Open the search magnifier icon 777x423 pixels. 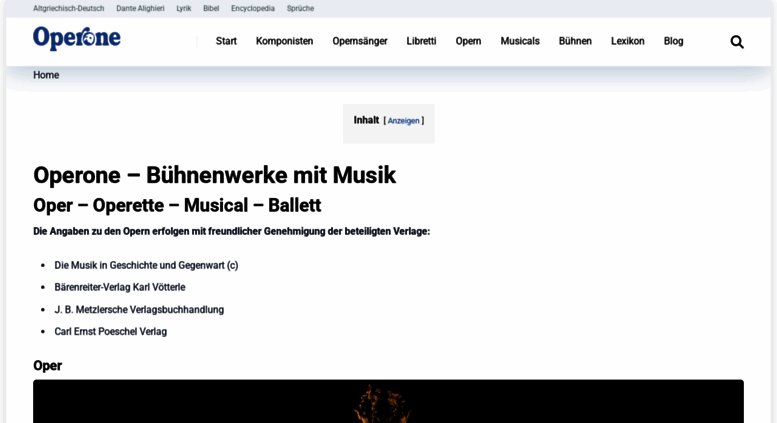tap(737, 42)
